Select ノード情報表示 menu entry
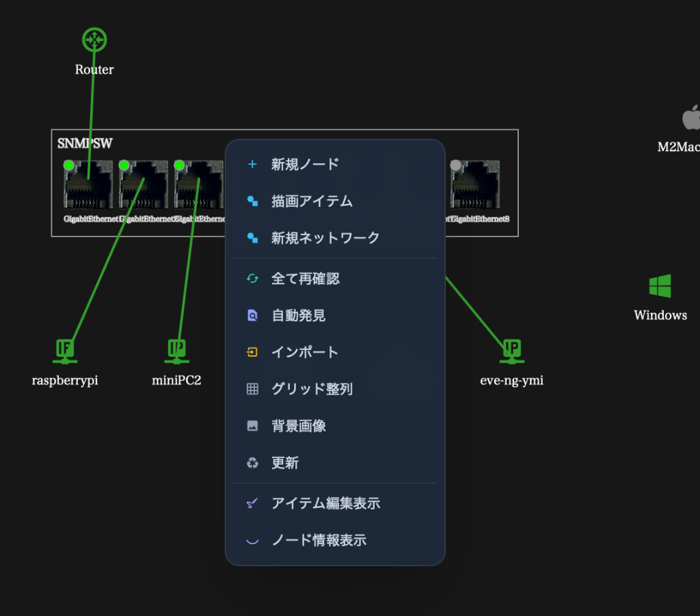 click(335, 540)
